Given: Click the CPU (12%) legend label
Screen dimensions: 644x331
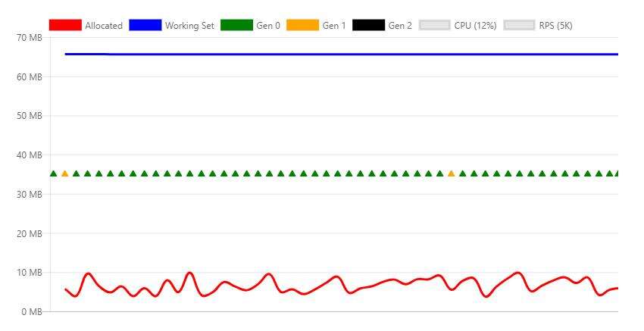Looking at the screenshot, I should [x=475, y=26].
